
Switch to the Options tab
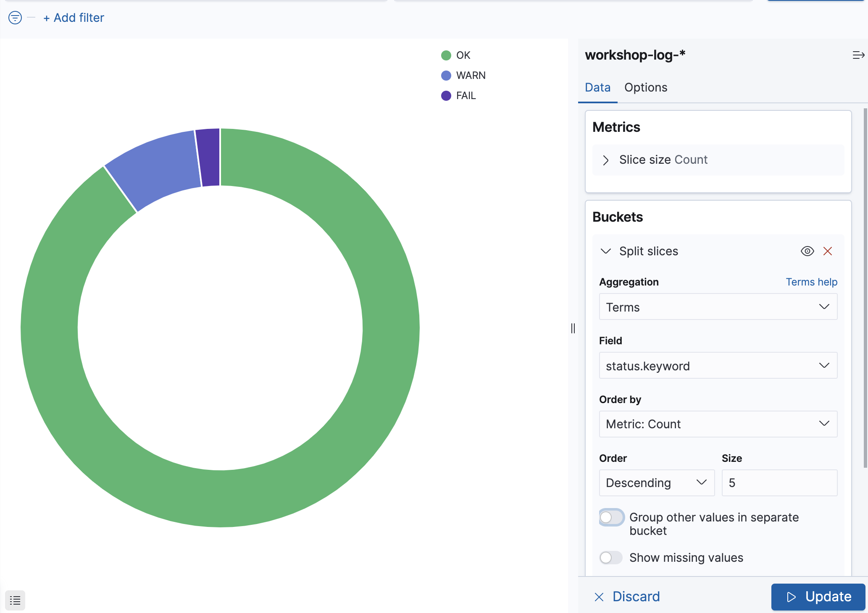646,87
